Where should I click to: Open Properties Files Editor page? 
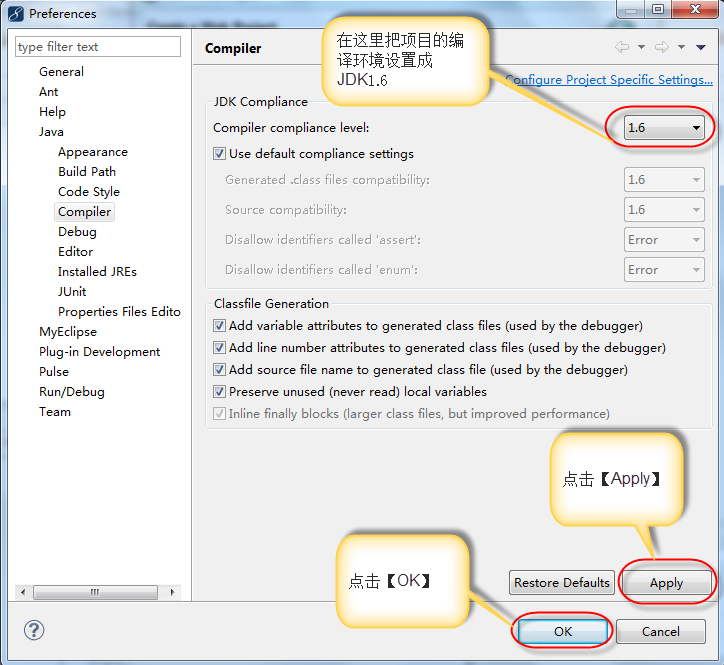tap(119, 312)
